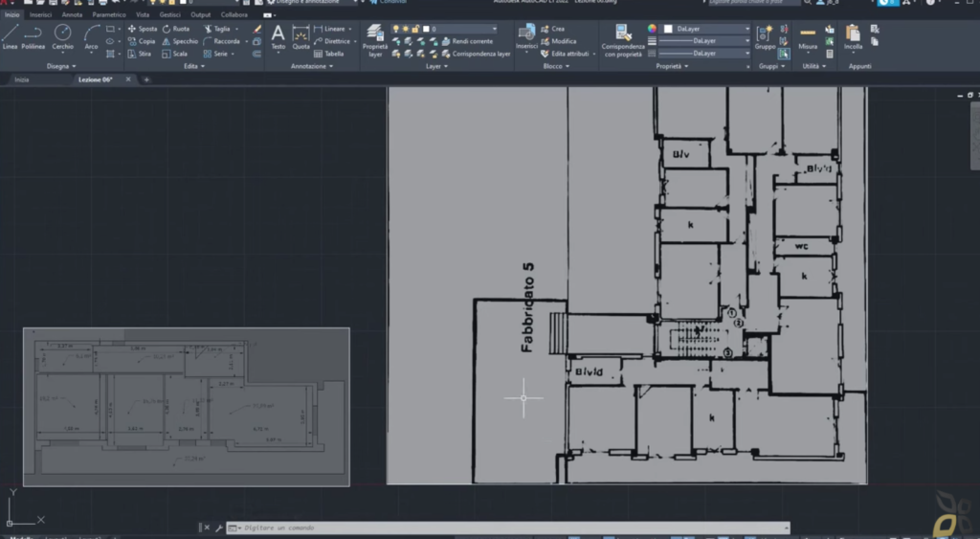Screen dimensions: 980x539
Task: Expand the Utilità panel
Action: click(813, 66)
